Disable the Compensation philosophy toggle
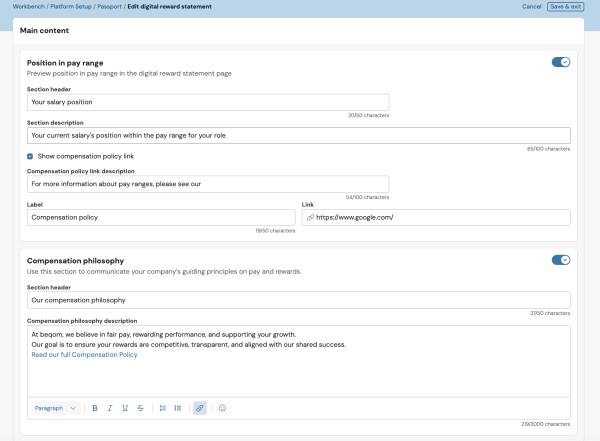The width and height of the screenshot is (600, 441). [561, 260]
